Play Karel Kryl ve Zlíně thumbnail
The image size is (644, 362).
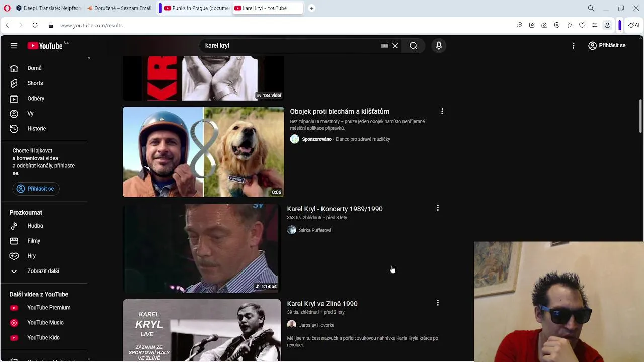tap(202, 330)
